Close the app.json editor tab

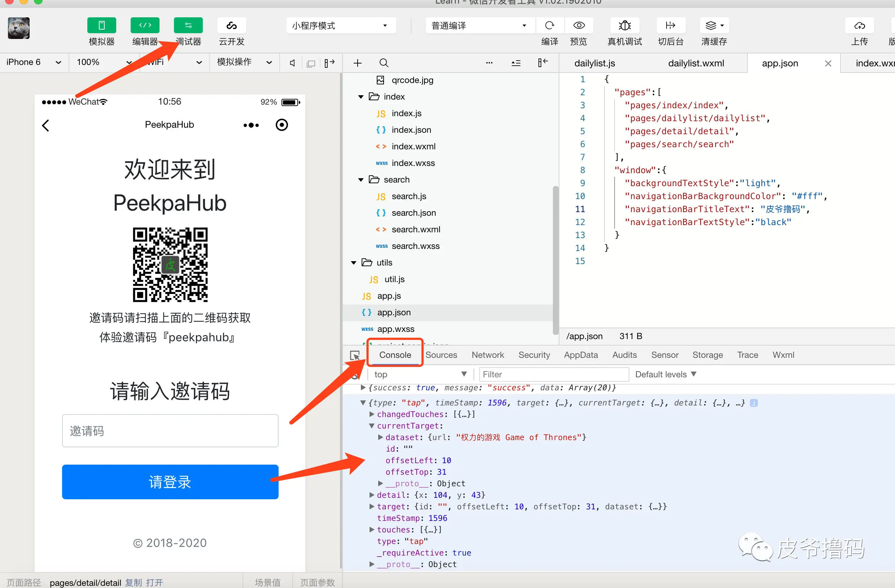click(x=828, y=63)
